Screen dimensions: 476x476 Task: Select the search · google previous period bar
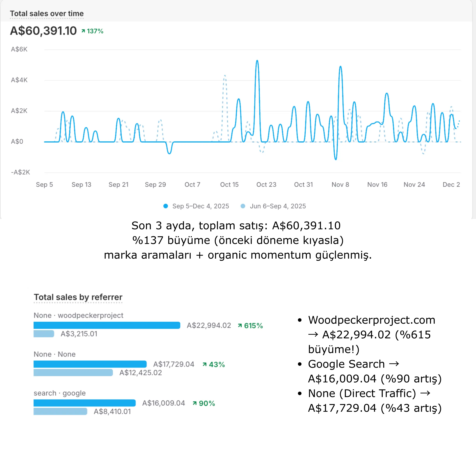pyautogui.click(x=60, y=412)
